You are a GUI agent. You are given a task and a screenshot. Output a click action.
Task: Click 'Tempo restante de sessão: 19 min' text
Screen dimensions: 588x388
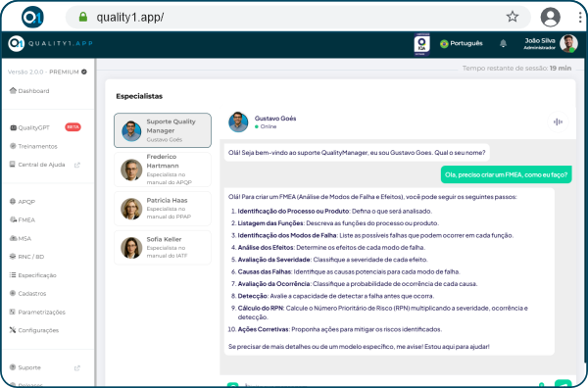click(516, 69)
